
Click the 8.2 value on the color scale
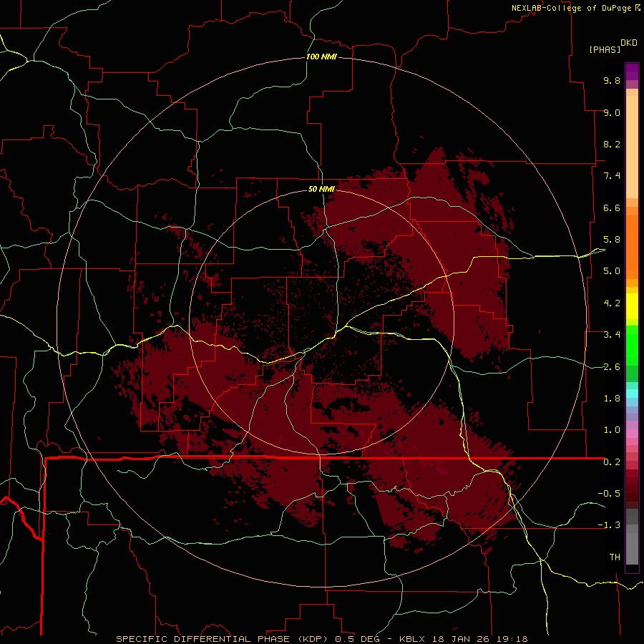click(x=612, y=144)
